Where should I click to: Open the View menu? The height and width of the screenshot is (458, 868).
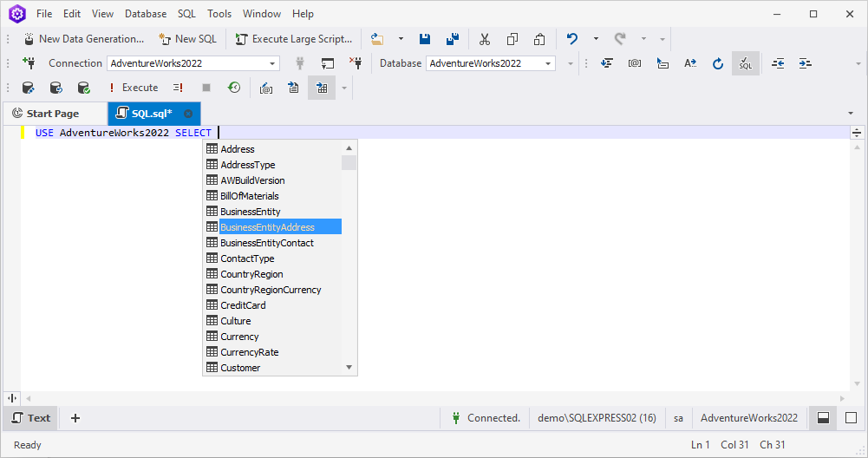pyautogui.click(x=102, y=14)
